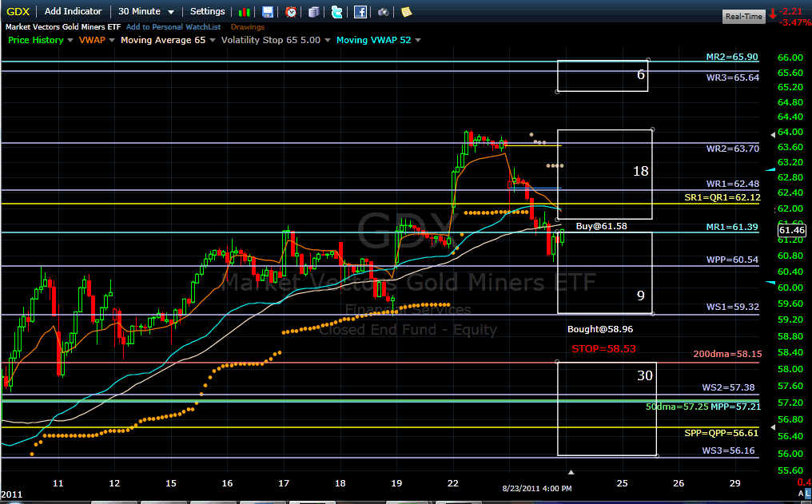Click the Real-Time button

[x=743, y=17]
